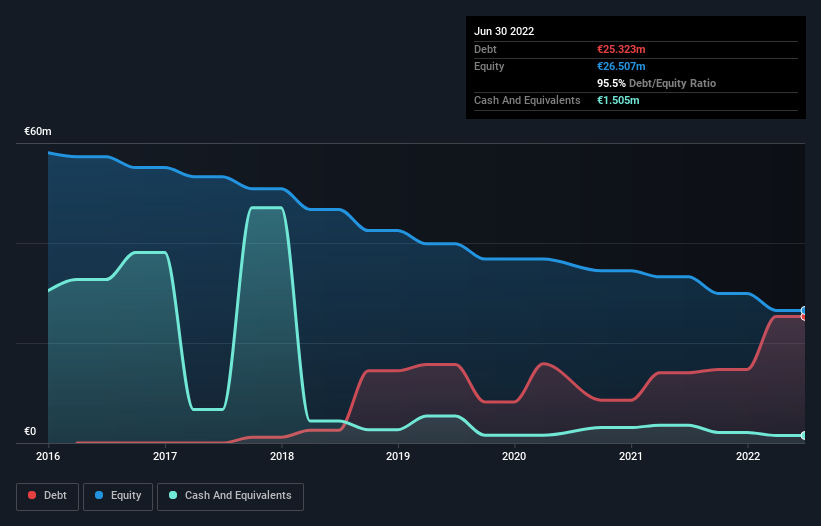The height and width of the screenshot is (526, 821).
Task: Click the blue Equity legend dot
Action: 98,495
